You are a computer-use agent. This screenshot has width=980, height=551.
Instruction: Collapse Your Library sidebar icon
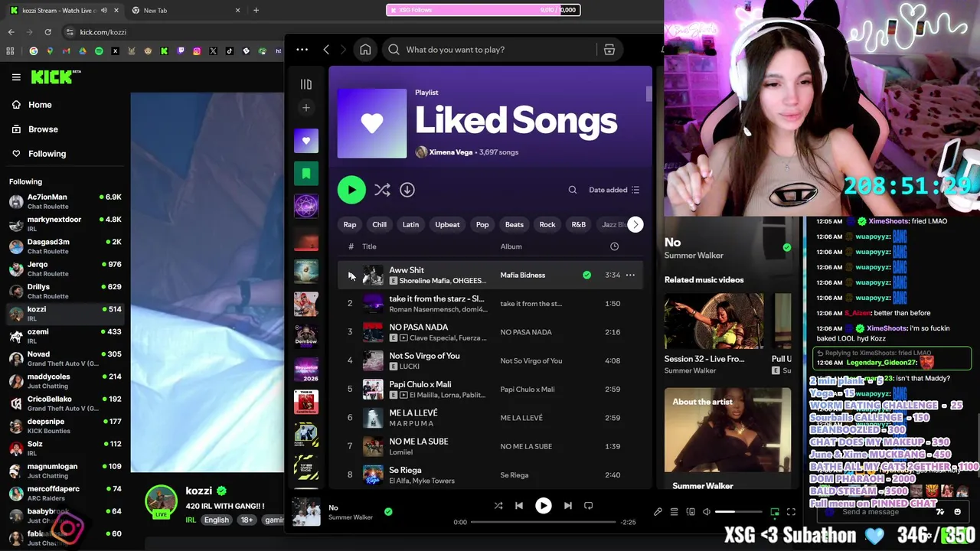(306, 84)
